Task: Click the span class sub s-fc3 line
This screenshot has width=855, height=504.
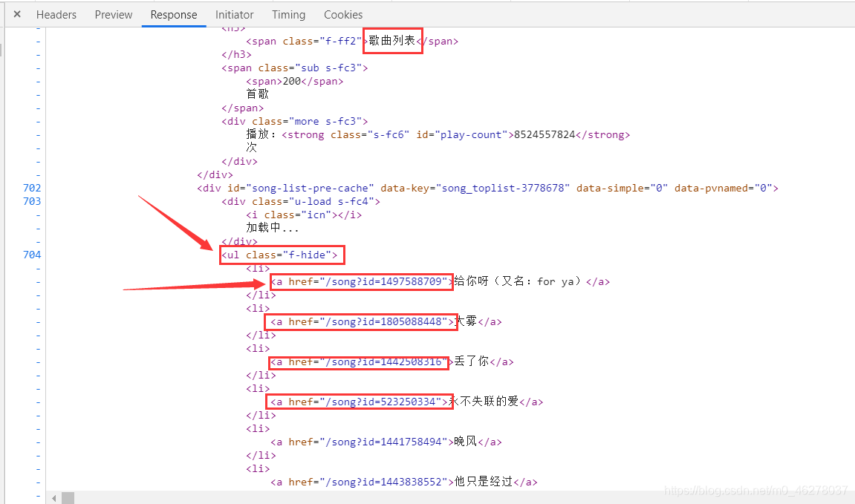Action: tap(294, 68)
